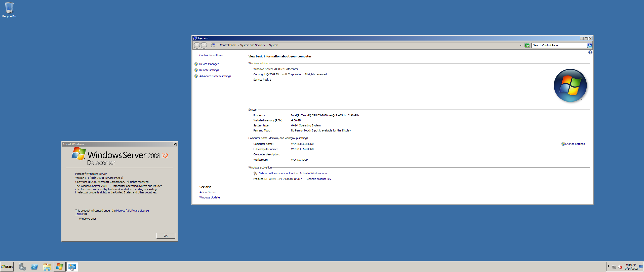Select the Intel Xeon processor text

[325, 115]
